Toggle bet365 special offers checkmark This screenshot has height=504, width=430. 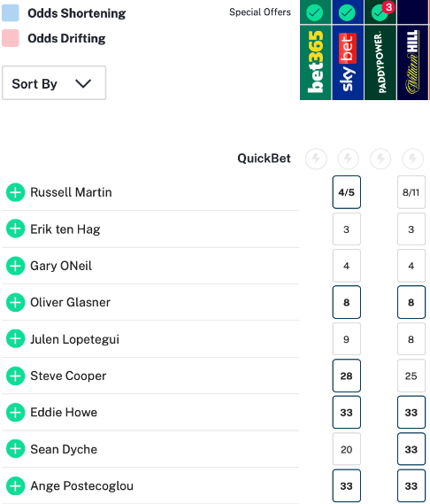315,12
